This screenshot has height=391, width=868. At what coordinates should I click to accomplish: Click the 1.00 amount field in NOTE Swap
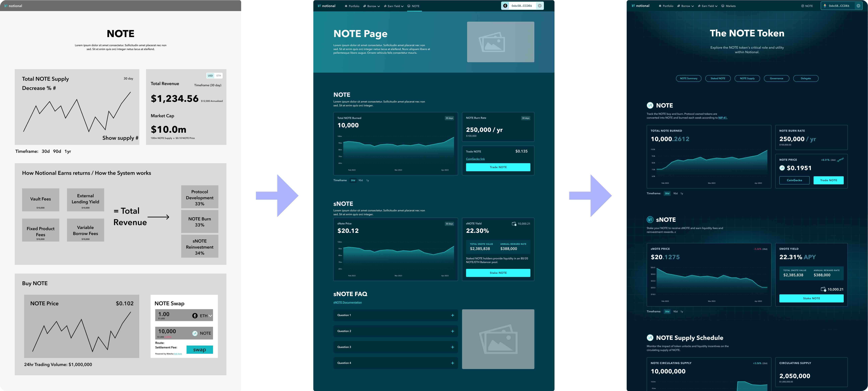(x=164, y=314)
